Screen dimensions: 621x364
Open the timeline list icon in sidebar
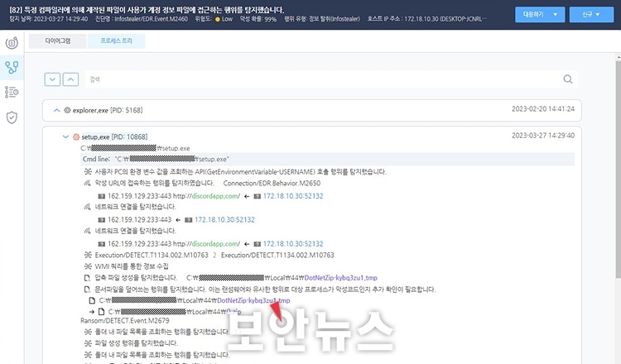(12, 92)
